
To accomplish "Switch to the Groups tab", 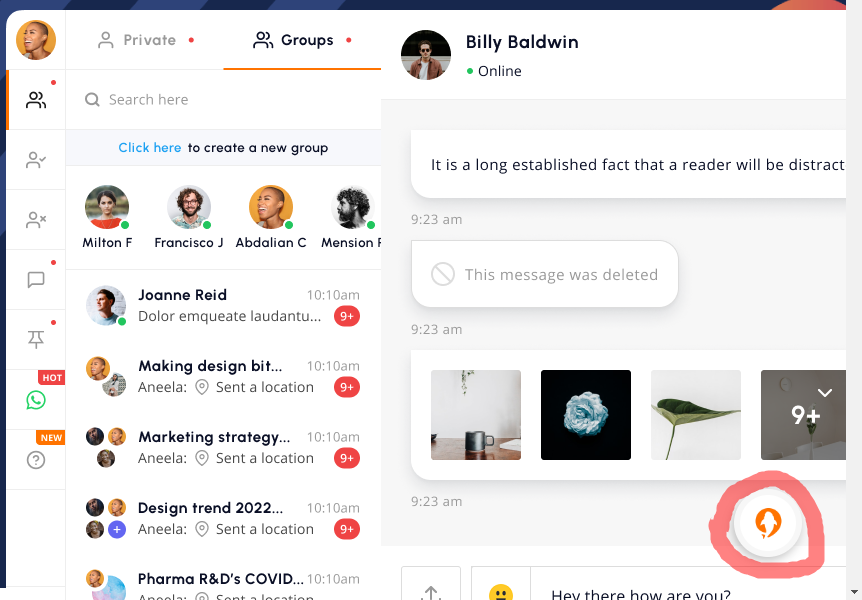I will [x=302, y=40].
